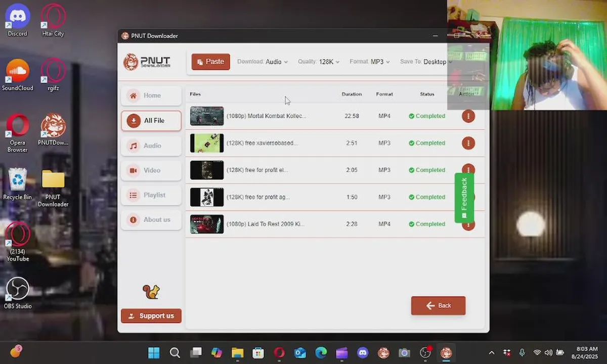This screenshot has width=607, height=364.
Task: Click the Format column header
Action: [384, 94]
